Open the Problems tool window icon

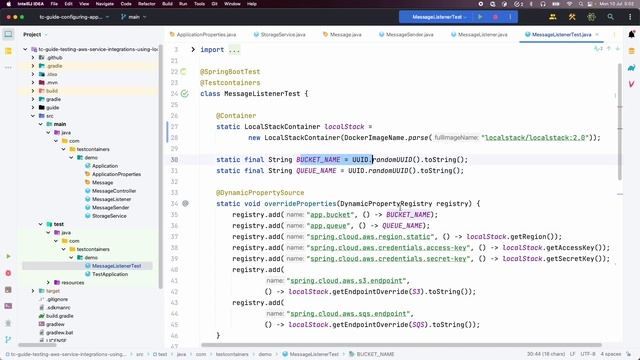point(8,273)
